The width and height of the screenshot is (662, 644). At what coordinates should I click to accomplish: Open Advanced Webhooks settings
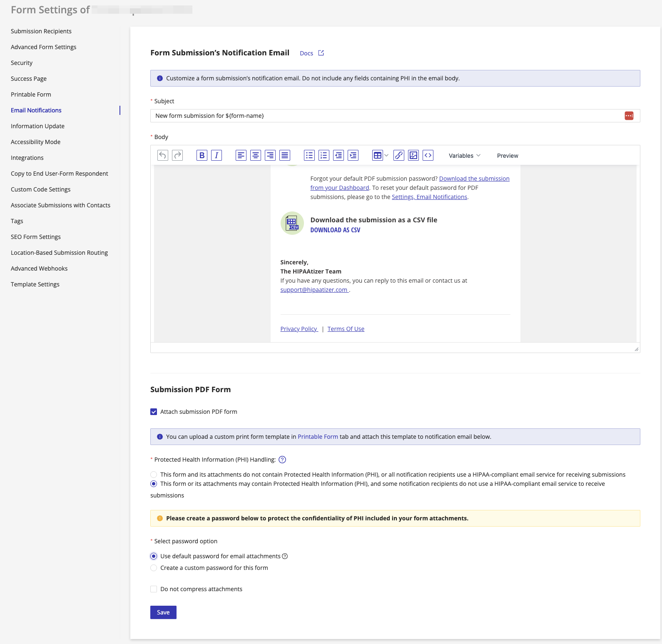click(x=39, y=269)
